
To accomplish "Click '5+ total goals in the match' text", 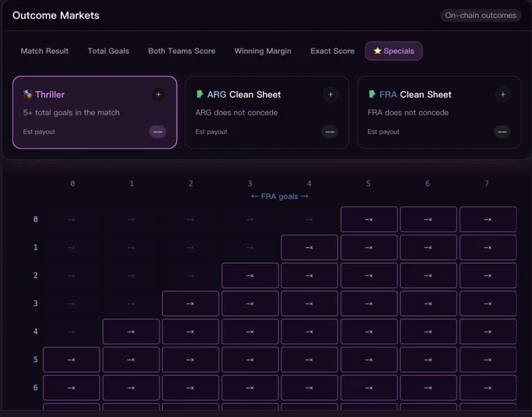I will [71, 113].
